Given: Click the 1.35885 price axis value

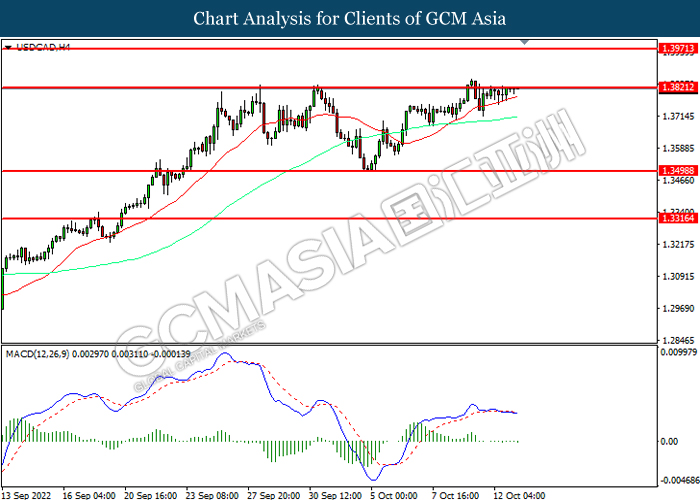Looking at the screenshot, I should 679,148.
